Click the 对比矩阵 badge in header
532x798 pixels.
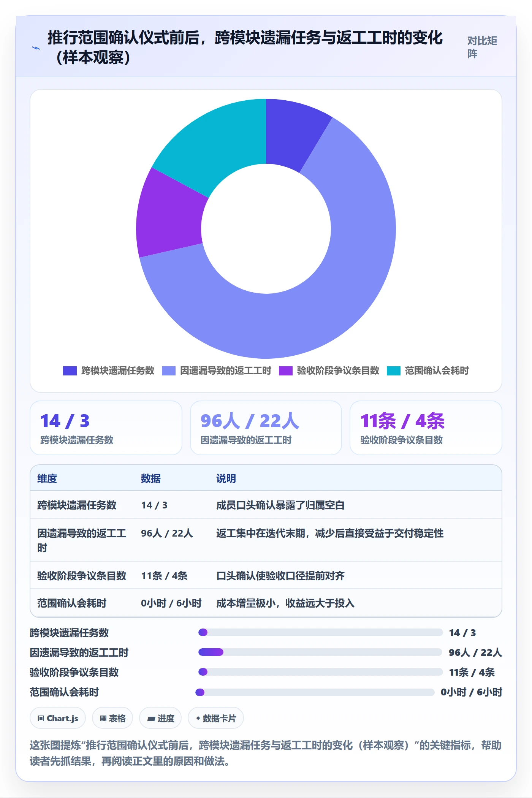point(482,47)
